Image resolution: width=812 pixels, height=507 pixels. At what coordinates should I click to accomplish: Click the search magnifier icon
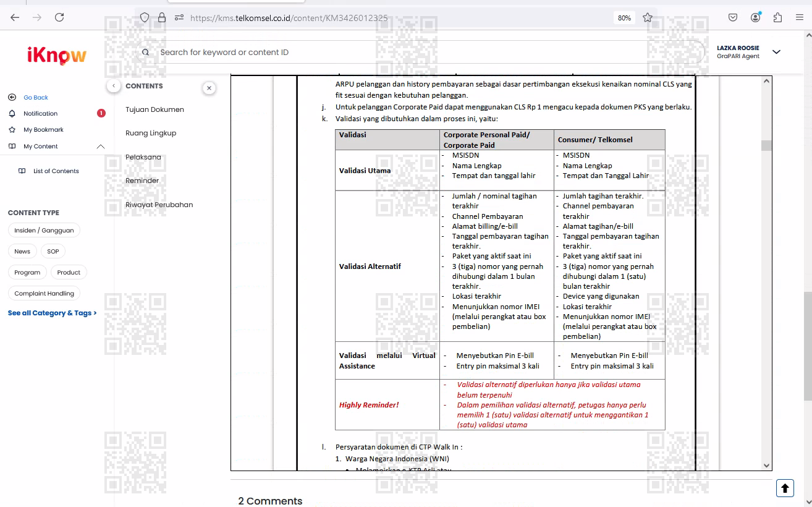pyautogui.click(x=146, y=53)
